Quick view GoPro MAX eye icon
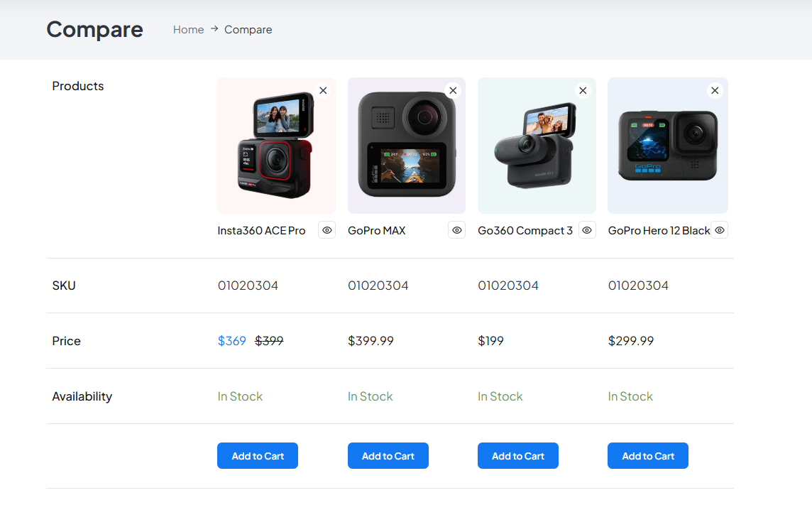The image size is (812, 532). (x=457, y=230)
